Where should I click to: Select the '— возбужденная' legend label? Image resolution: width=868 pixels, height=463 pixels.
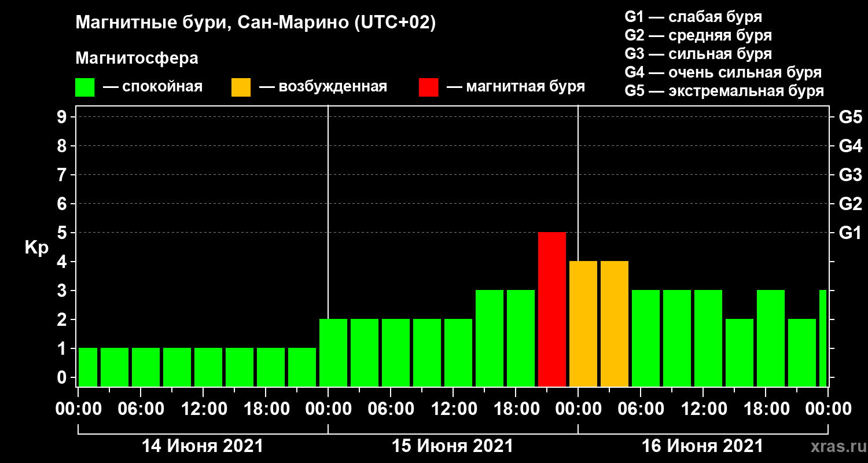pos(323,87)
